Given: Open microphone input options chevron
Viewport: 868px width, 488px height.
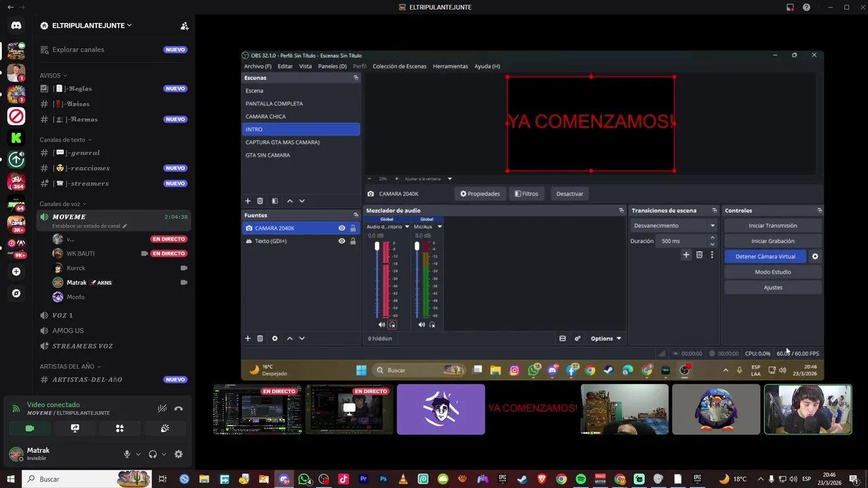Looking at the screenshot, I should [x=138, y=454].
